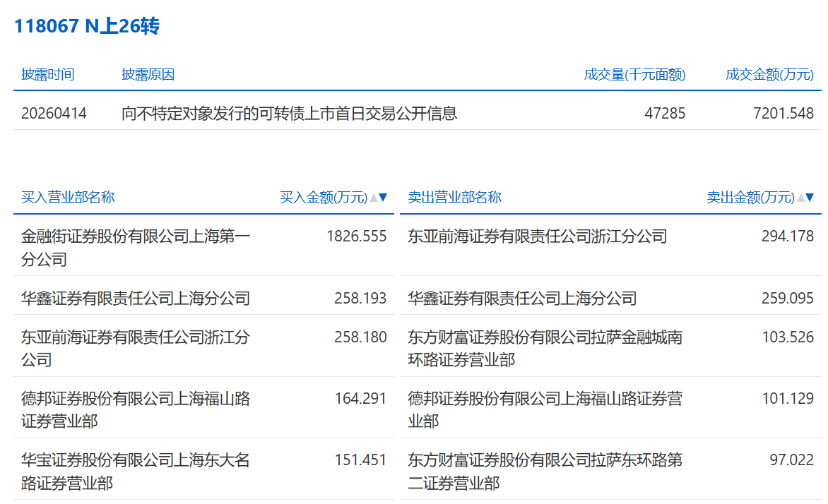Click descending sort arrow for 买入金额
Image resolution: width=828 pixels, height=504 pixels.
(x=384, y=198)
